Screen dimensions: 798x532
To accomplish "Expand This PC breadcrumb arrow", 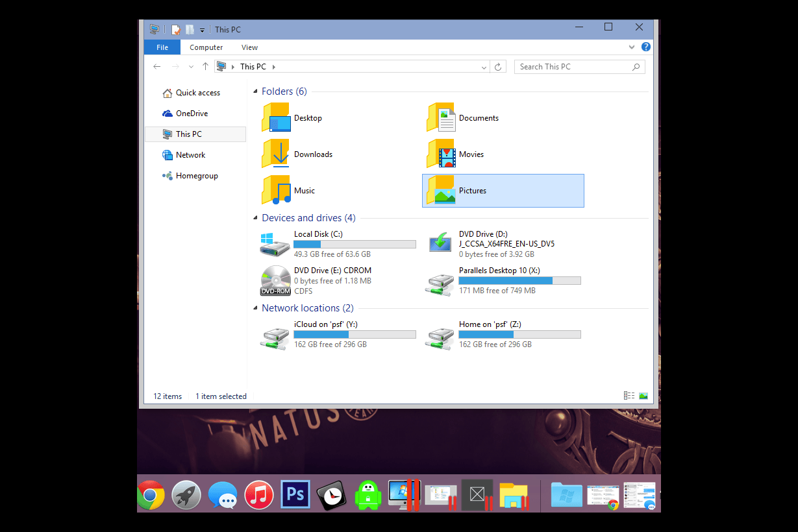I will (274, 67).
